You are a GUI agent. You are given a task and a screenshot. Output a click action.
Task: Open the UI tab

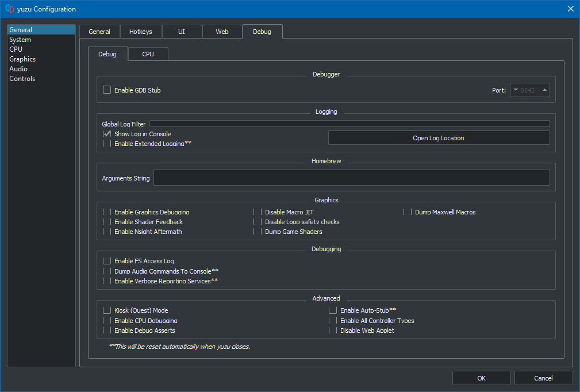coord(182,32)
